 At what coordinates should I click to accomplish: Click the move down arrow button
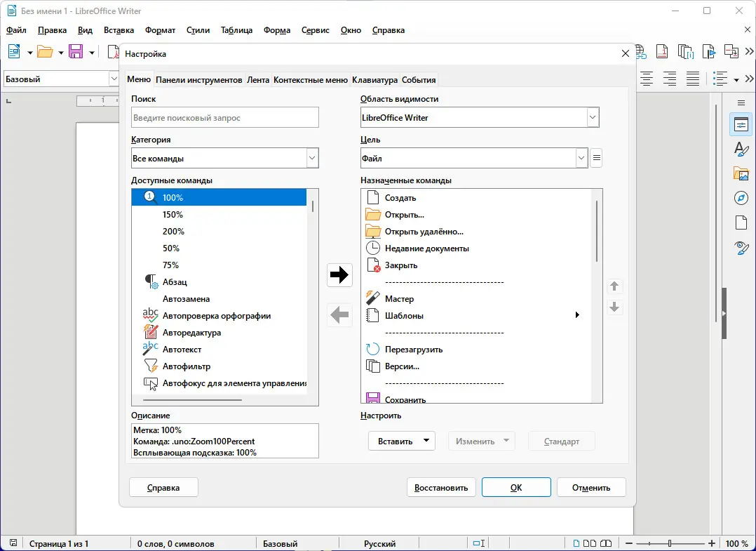(x=614, y=307)
